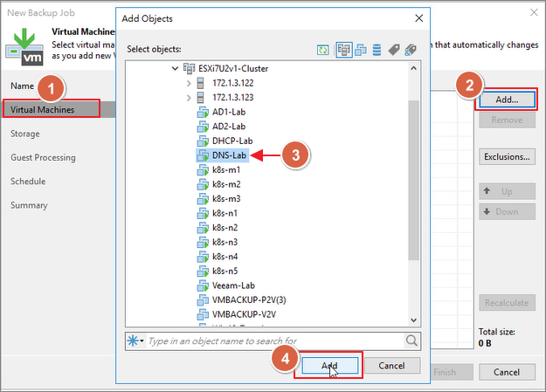Click Add... in New Backup Job window
Screen dimensions: 546x392
click(x=507, y=100)
